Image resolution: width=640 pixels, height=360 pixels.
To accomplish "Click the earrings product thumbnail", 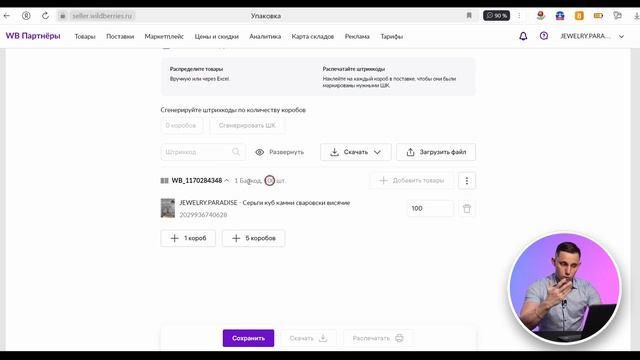I will (x=168, y=208).
